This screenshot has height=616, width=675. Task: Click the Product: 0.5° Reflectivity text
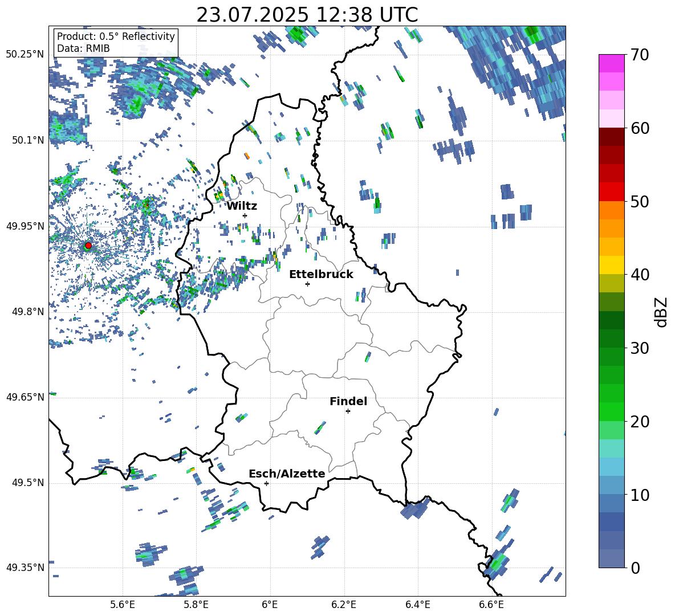click(x=116, y=36)
